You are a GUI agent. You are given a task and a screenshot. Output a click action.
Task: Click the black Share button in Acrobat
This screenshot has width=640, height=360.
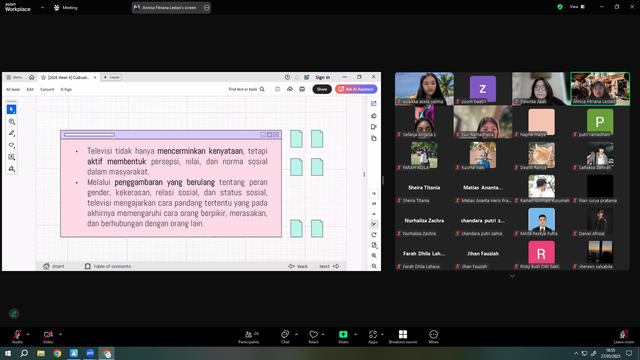(x=322, y=89)
